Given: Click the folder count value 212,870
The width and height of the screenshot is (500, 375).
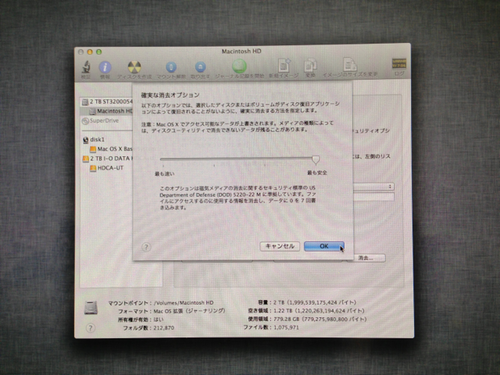Looking at the screenshot, I should [x=164, y=328].
